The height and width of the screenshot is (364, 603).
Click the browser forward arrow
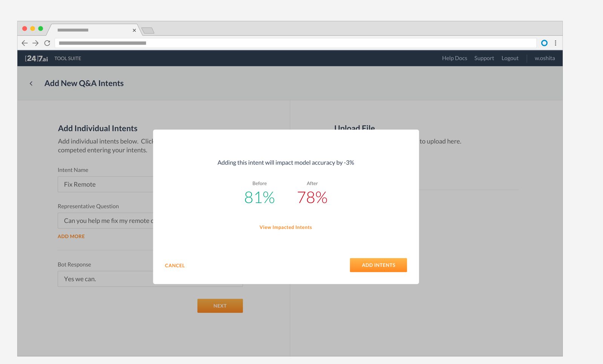(35, 43)
